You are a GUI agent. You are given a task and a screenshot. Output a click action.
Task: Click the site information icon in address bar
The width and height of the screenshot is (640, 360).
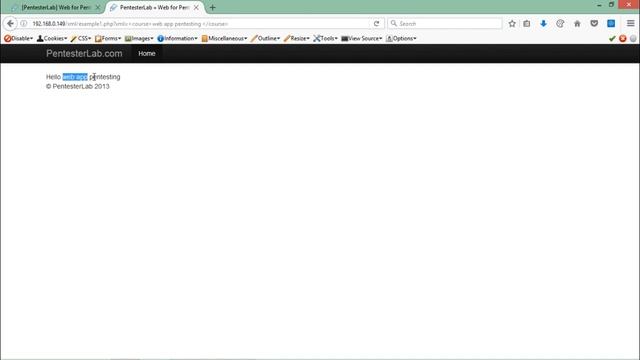tap(24, 24)
